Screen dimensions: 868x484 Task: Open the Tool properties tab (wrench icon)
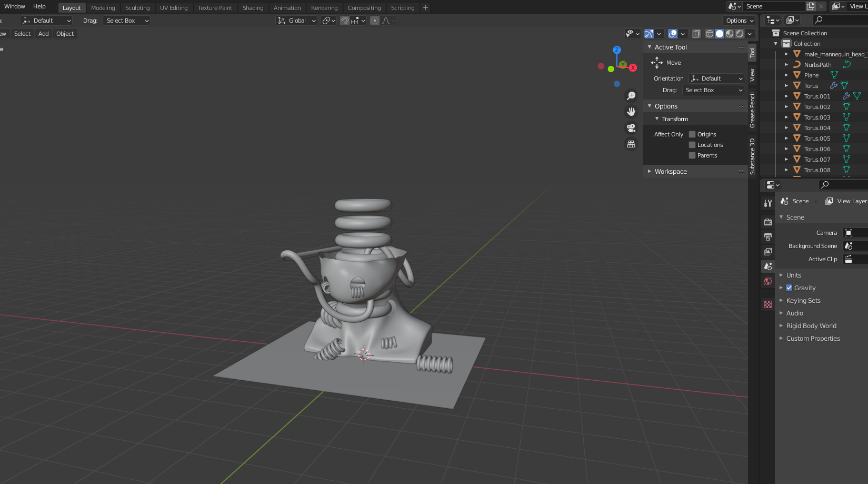point(768,203)
